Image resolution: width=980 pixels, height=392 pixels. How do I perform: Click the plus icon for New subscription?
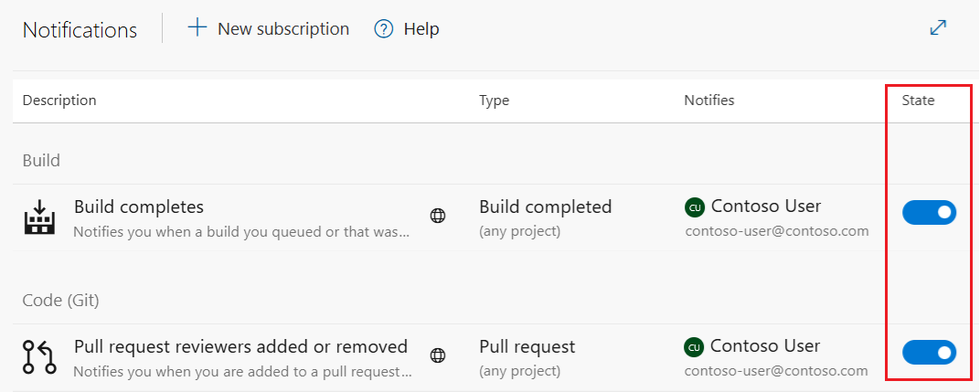(x=197, y=28)
